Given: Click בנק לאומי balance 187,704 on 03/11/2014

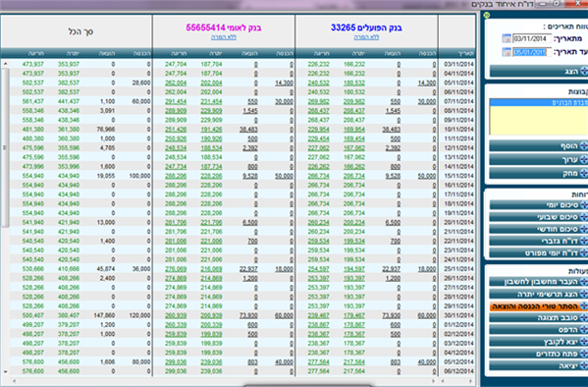Looking at the screenshot, I should tap(211, 64).
